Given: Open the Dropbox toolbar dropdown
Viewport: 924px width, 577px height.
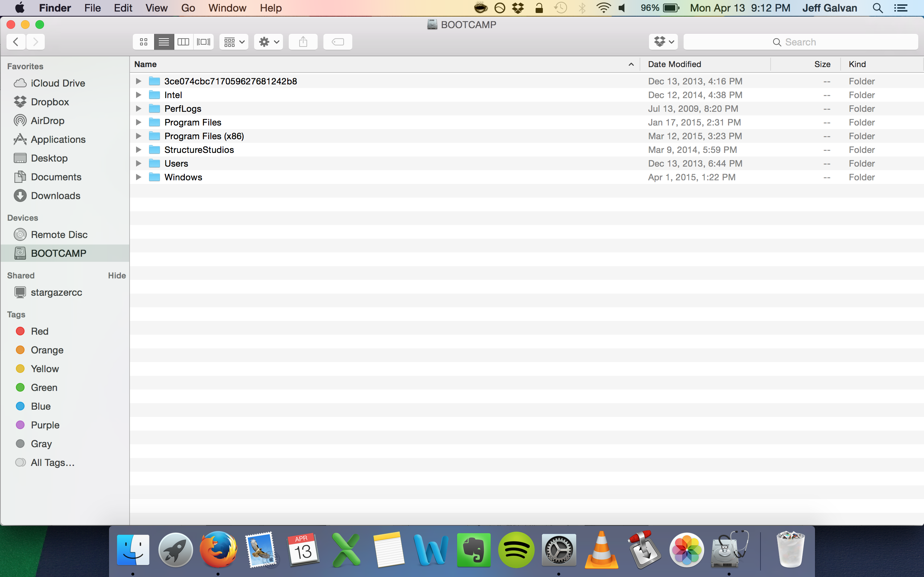Looking at the screenshot, I should [x=663, y=42].
